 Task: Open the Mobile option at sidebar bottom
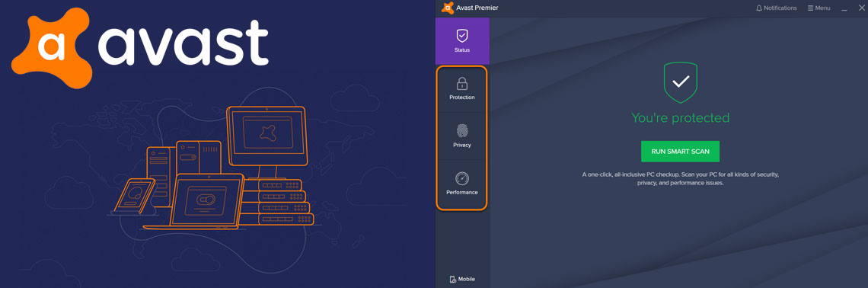(462, 279)
